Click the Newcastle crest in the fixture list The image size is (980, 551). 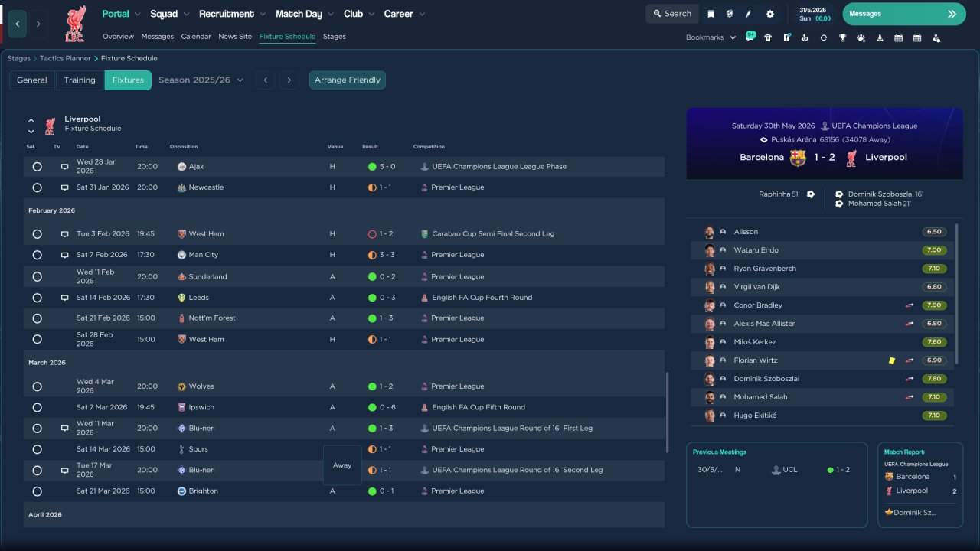click(x=181, y=187)
